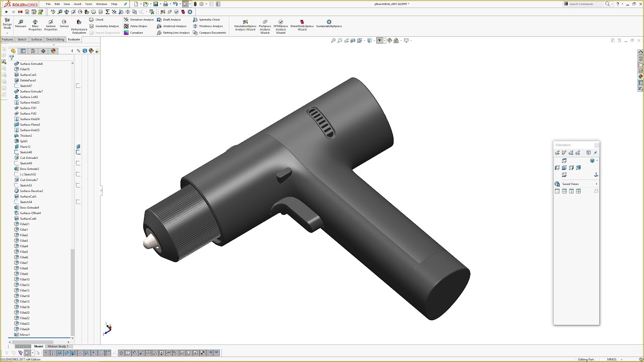Click Deviation Analysis button

(139, 20)
